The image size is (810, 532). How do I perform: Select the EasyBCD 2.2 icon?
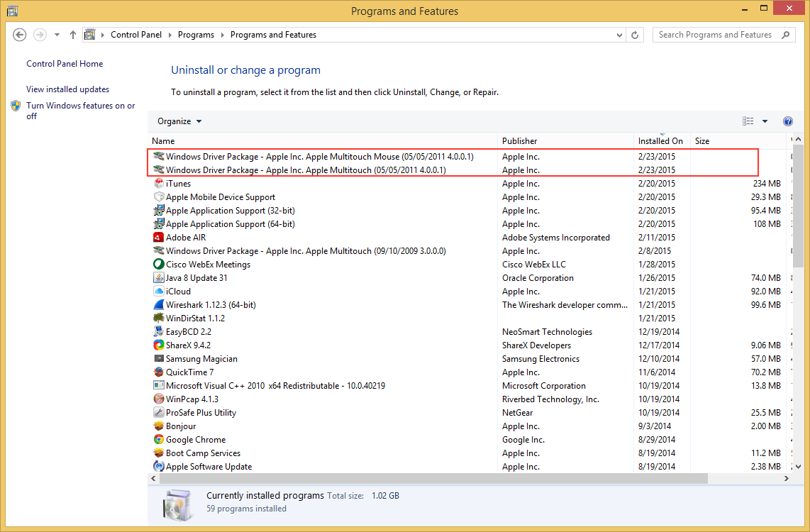pos(159,331)
